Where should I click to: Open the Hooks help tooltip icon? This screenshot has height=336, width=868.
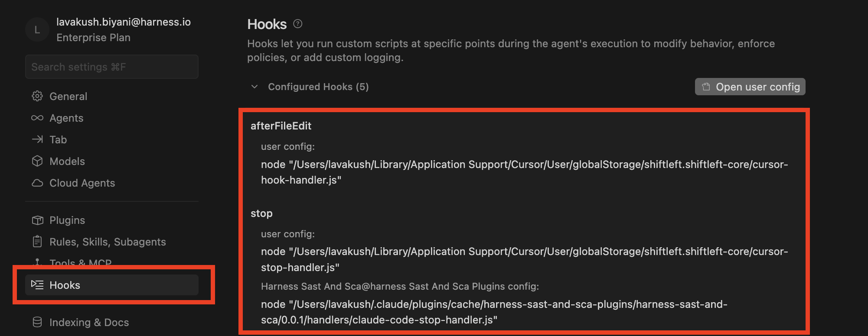[297, 24]
